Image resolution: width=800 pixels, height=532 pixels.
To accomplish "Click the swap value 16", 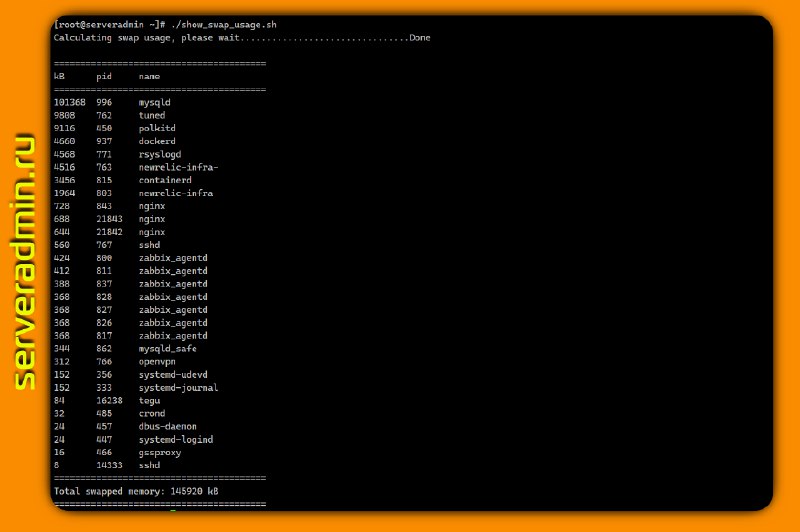I will pyautogui.click(x=59, y=452).
